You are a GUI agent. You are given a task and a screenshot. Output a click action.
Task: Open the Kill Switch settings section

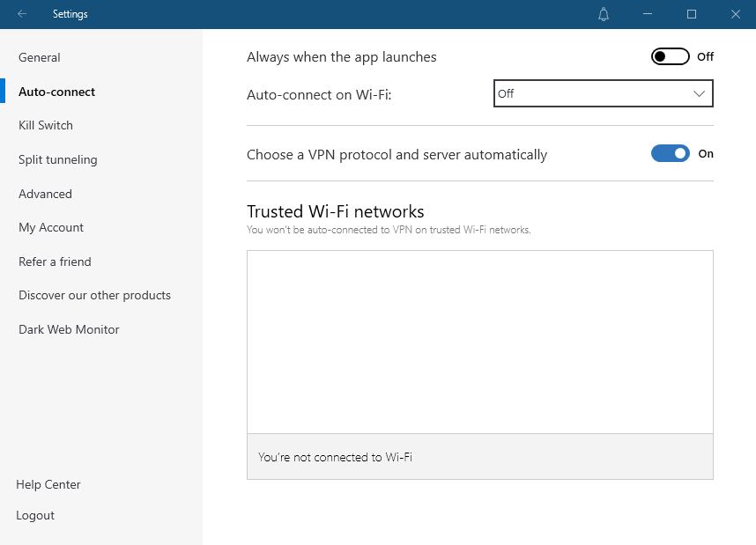(x=45, y=125)
